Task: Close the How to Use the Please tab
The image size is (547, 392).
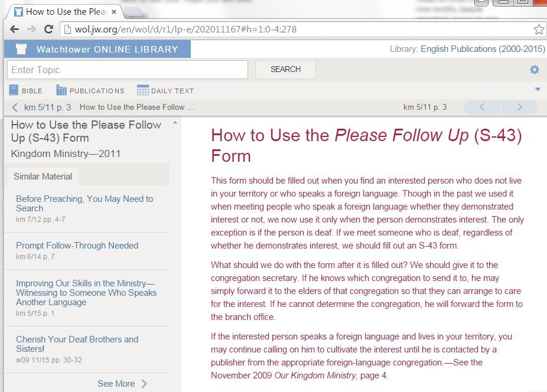Action: tap(114, 12)
